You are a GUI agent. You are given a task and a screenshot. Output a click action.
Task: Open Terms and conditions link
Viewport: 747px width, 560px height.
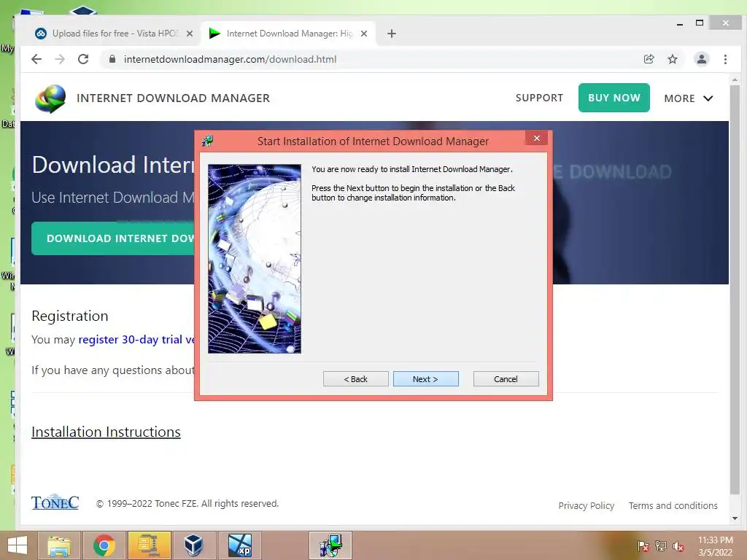point(673,506)
